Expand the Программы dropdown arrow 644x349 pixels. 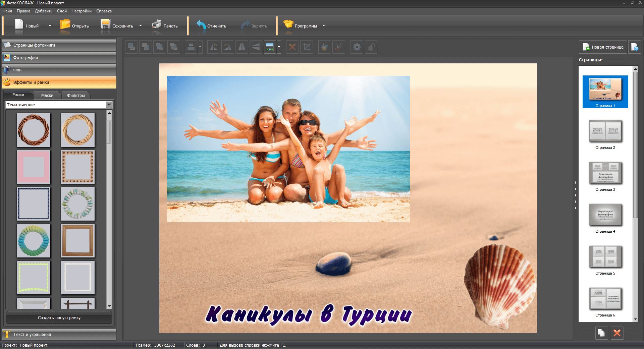pyautogui.click(x=324, y=26)
